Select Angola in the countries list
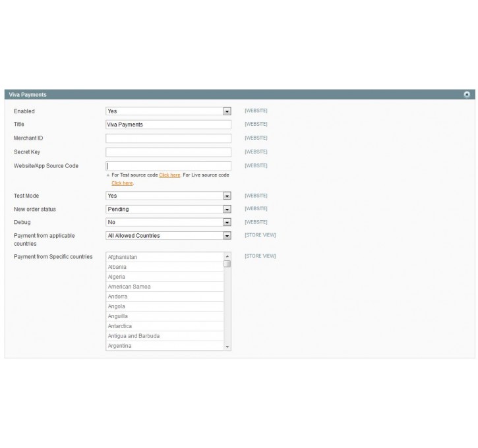The width and height of the screenshot is (478, 448). (x=165, y=306)
